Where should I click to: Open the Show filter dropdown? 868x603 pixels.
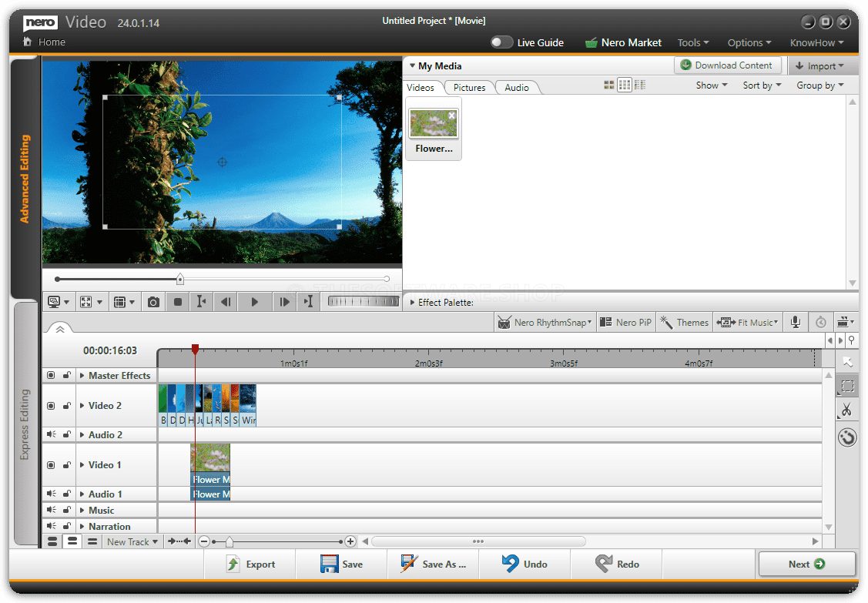tap(712, 85)
